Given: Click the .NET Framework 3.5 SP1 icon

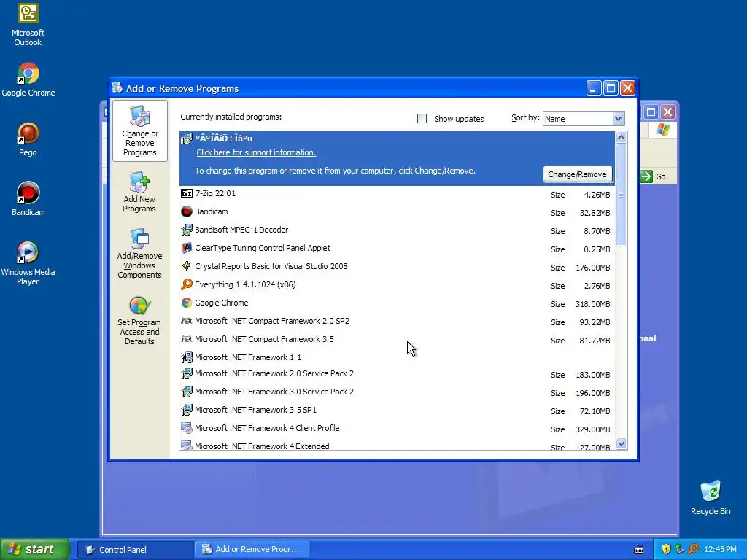Looking at the screenshot, I should 187,410.
